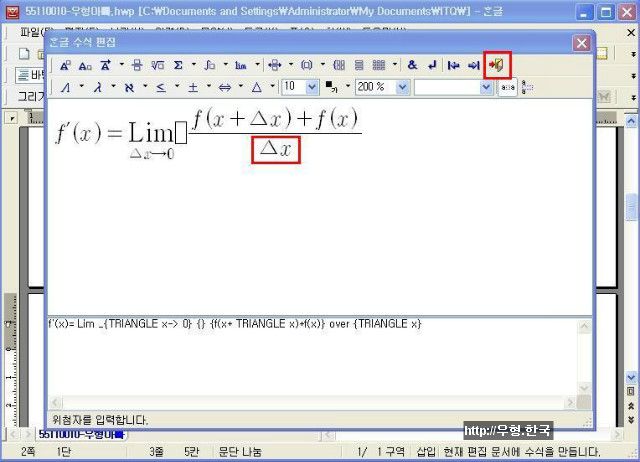The image size is (640, 462).
Task: Open the aleph special symbols palette
Action: (x=129, y=87)
